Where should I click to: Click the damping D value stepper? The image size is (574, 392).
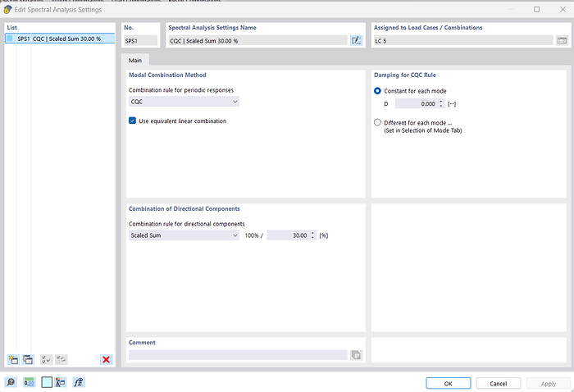tap(441, 104)
